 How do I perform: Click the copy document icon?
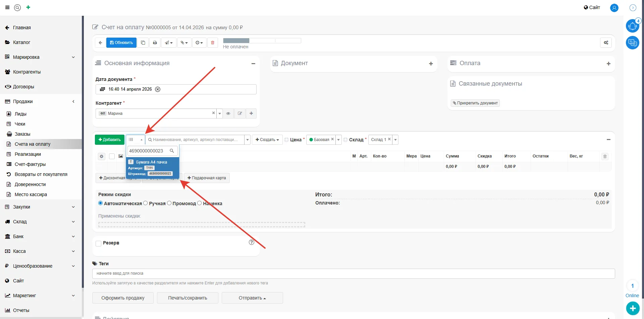pos(143,43)
